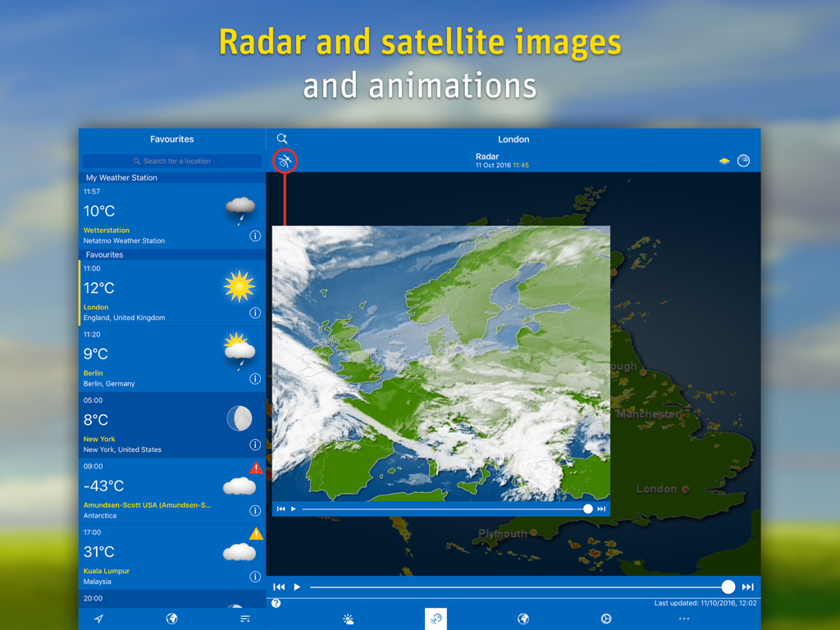Tap the location arrow icon in the sidebar footer

point(98,619)
